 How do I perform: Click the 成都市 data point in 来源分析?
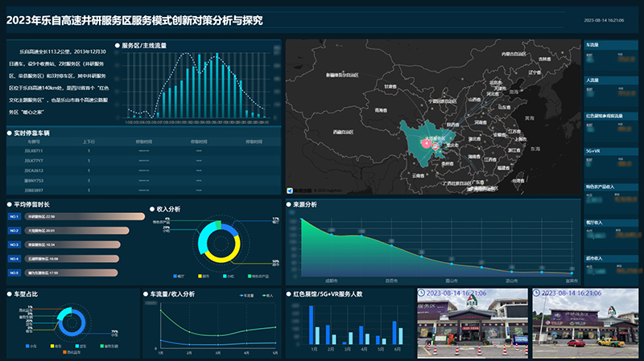point(331,236)
